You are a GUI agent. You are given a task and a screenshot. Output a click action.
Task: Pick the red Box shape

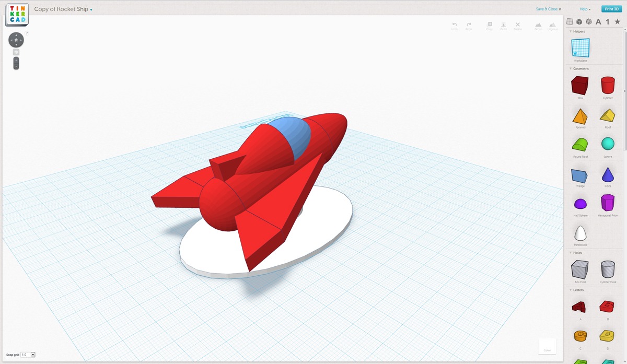coord(580,86)
